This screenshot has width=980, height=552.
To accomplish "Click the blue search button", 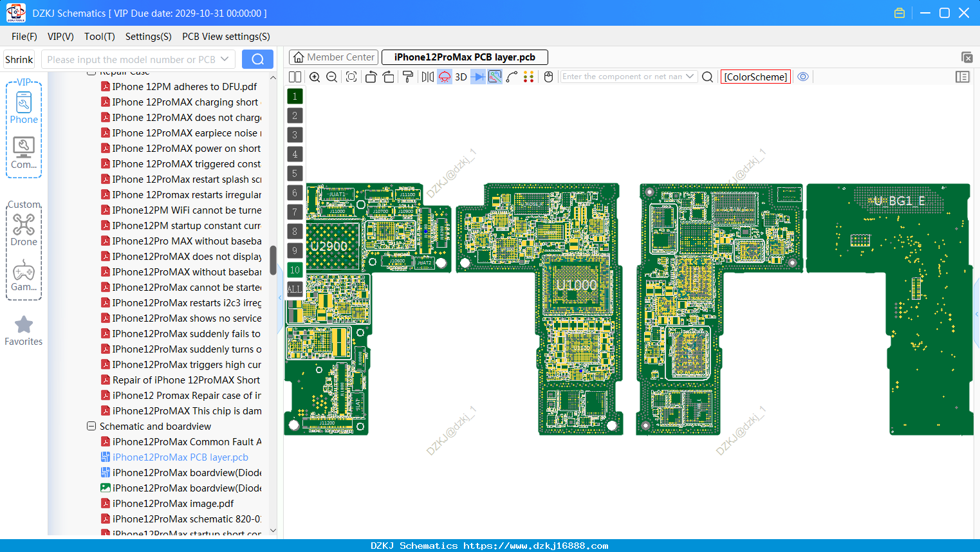I will tap(257, 59).
